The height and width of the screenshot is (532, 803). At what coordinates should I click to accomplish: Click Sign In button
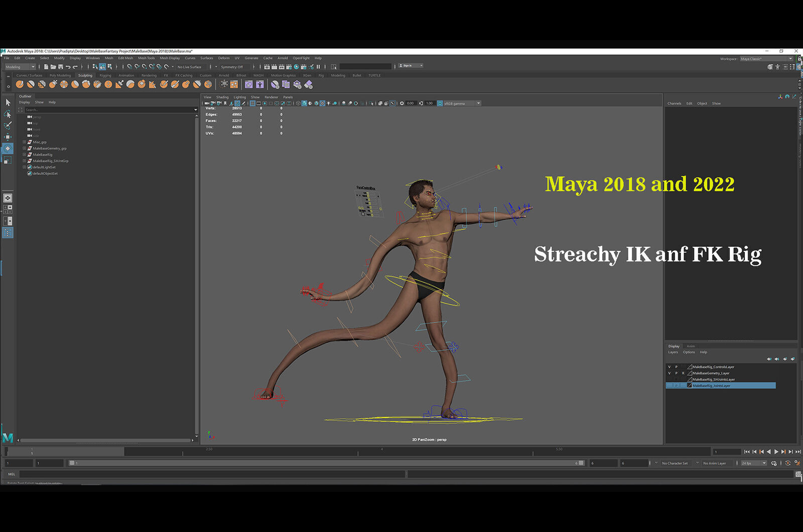[411, 66]
